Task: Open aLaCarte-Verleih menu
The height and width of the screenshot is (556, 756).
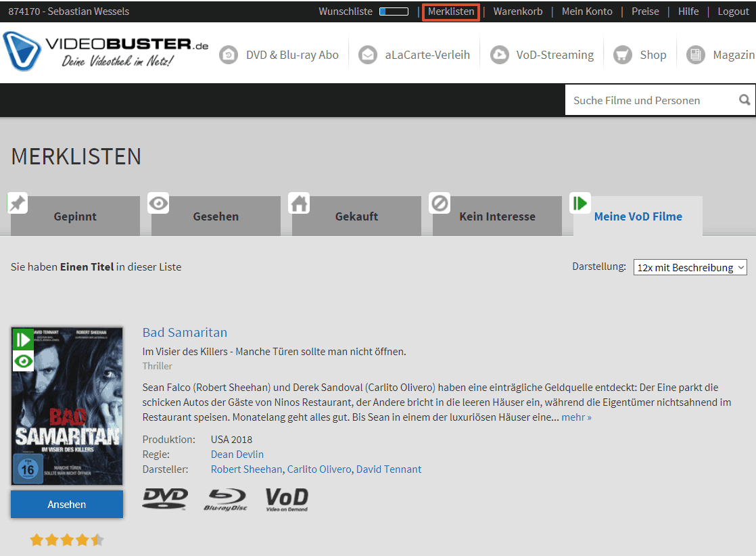Action: 427,55
